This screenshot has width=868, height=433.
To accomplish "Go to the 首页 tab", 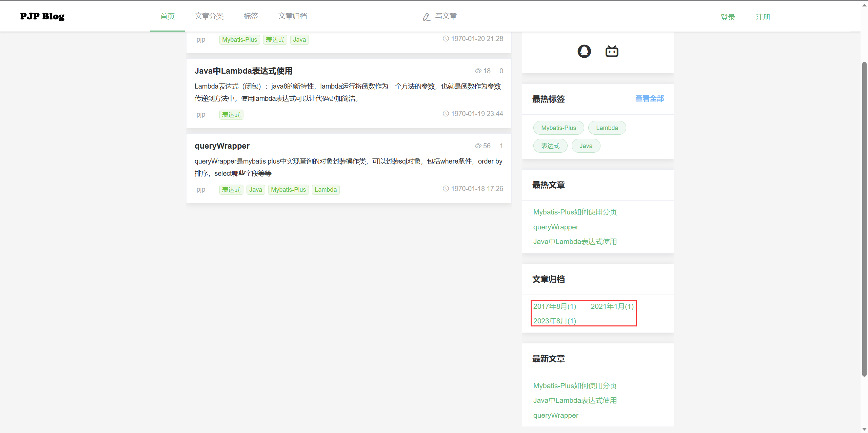I will pos(167,16).
